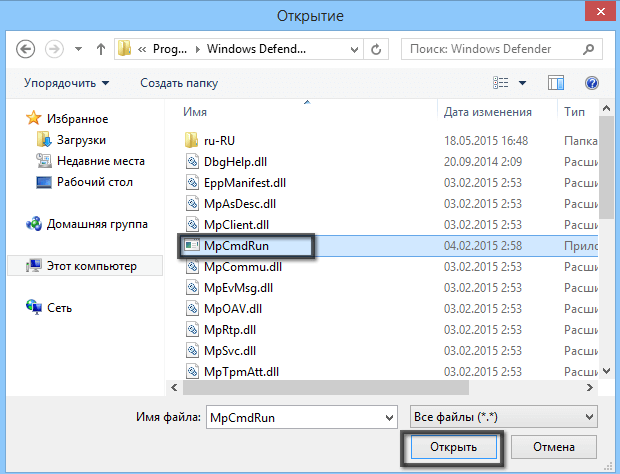
Task: Expand the Имя файла dropdown arrow
Action: [x=389, y=417]
